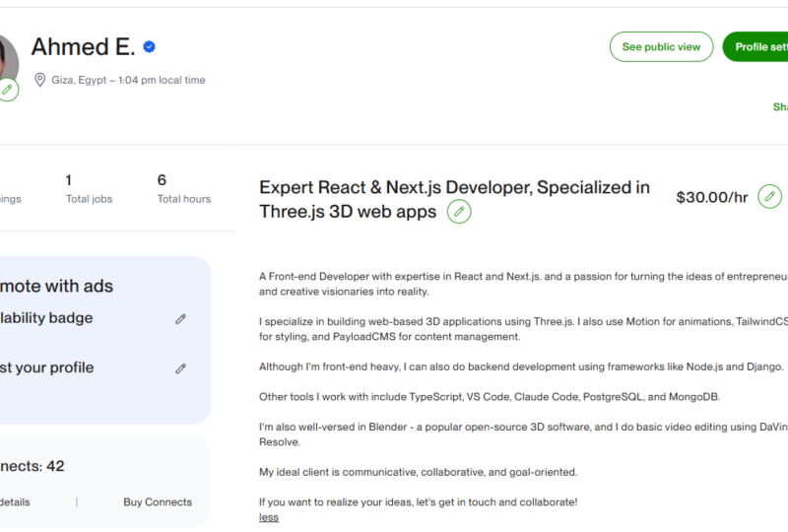Click the paragraph mentioning Node.js and Django

pos(521,366)
